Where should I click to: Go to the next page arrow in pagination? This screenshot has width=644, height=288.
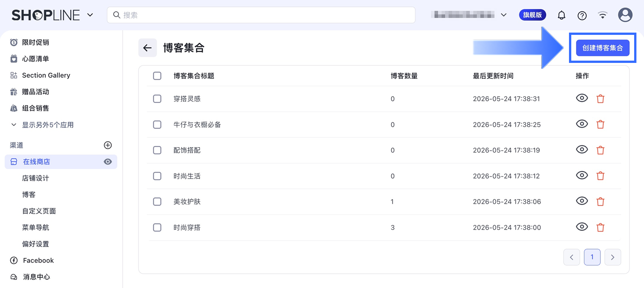613,257
